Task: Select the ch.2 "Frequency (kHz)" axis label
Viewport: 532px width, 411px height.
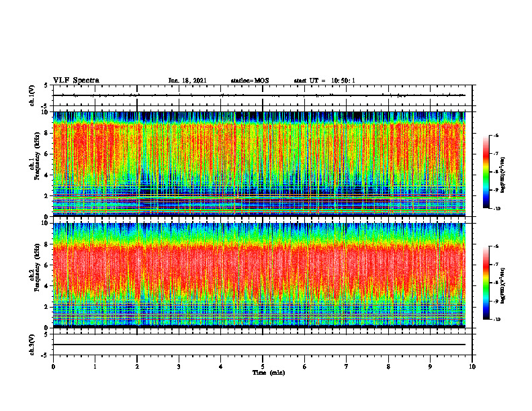Action: click(37, 267)
